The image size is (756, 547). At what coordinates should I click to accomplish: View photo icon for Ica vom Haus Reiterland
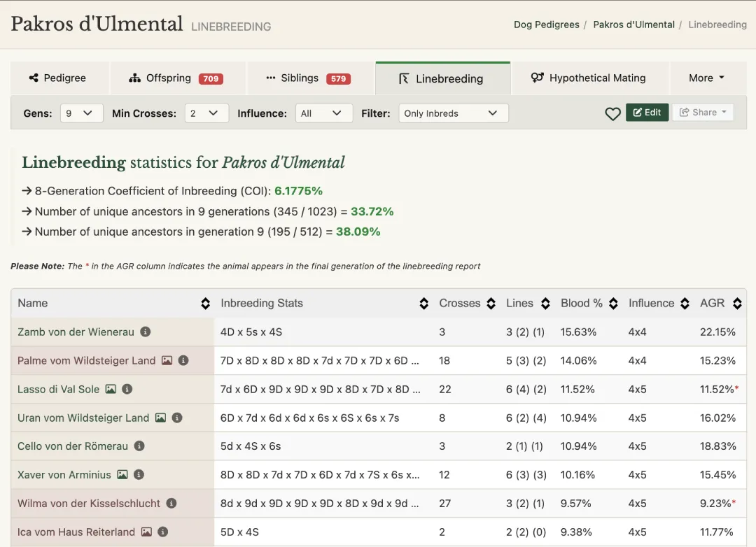[146, 532]
